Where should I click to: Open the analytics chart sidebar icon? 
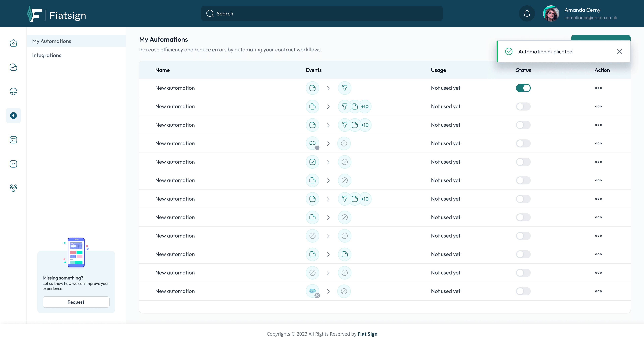pos(13,164)
